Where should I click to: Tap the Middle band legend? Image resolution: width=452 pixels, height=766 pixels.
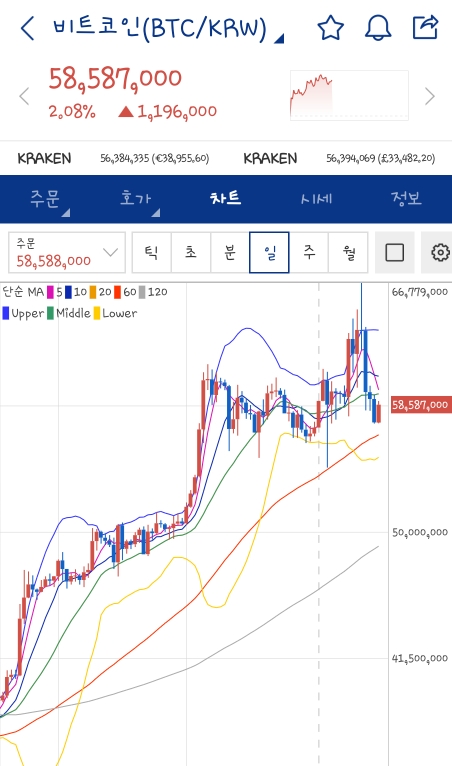69,313
